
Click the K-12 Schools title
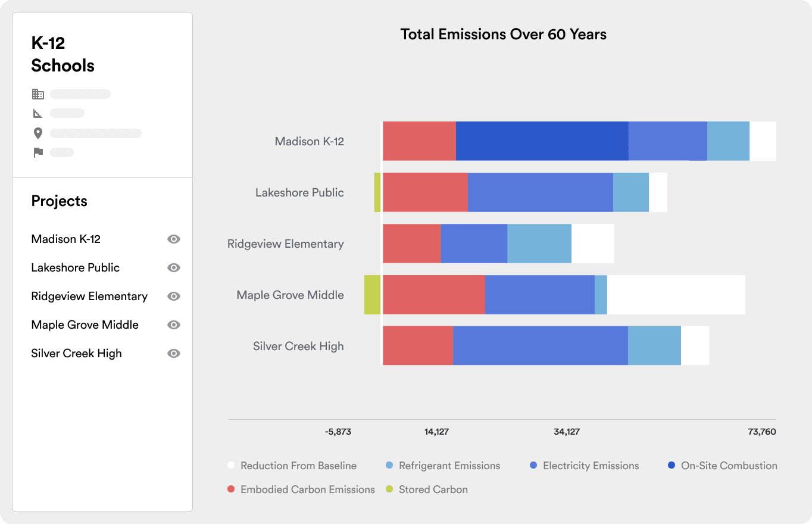[63, 54]
